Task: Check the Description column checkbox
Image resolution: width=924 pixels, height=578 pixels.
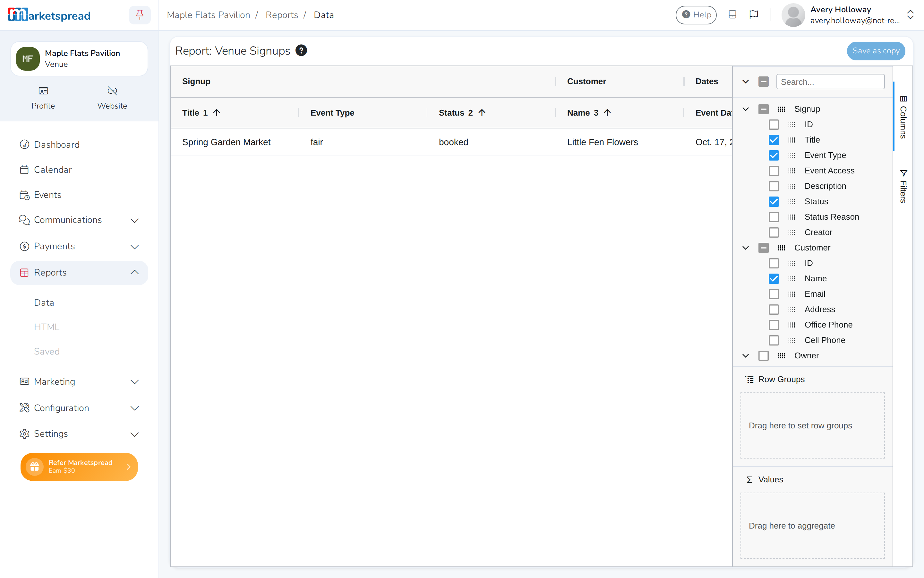Action: (774, 186)
